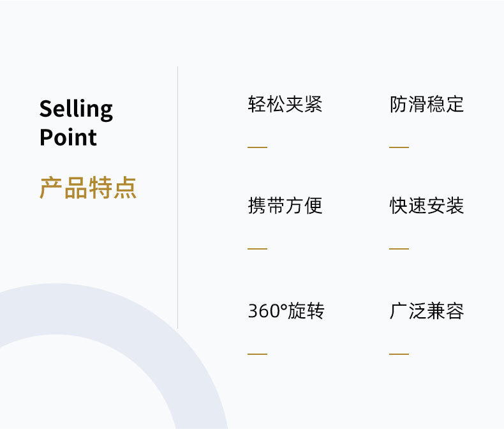
Task: Select the 夹紧 text in the first feature
Action: tap(304, 105)
